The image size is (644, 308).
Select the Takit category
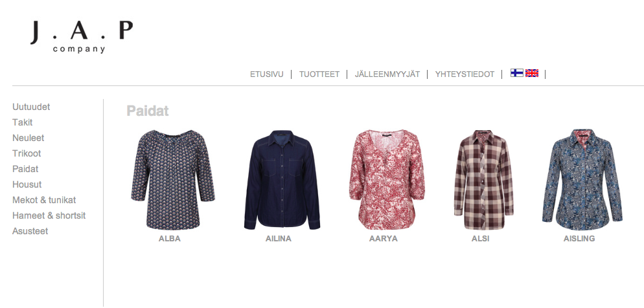click(x=23, y=123)
